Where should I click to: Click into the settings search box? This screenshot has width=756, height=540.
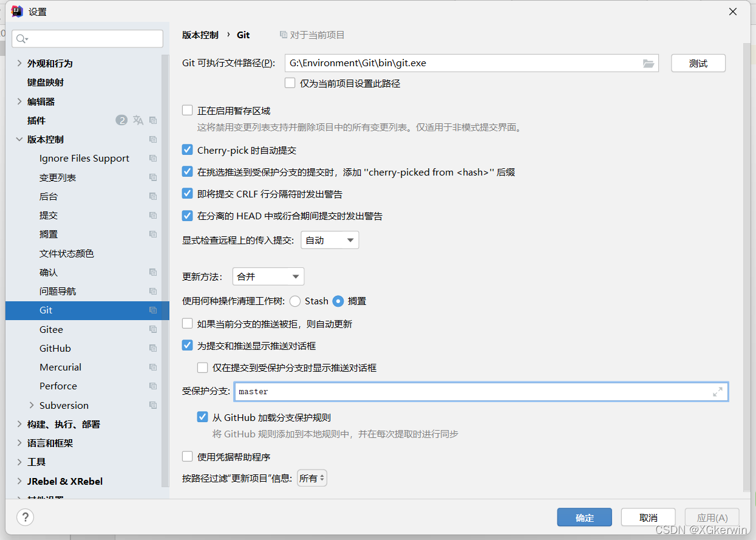click(x=87, y=39)
